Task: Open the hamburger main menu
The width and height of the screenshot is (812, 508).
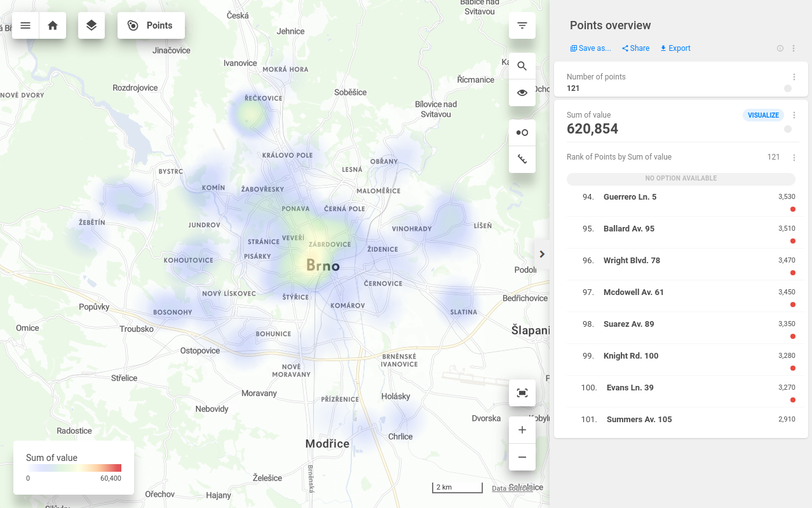Action: coord(25,25)
